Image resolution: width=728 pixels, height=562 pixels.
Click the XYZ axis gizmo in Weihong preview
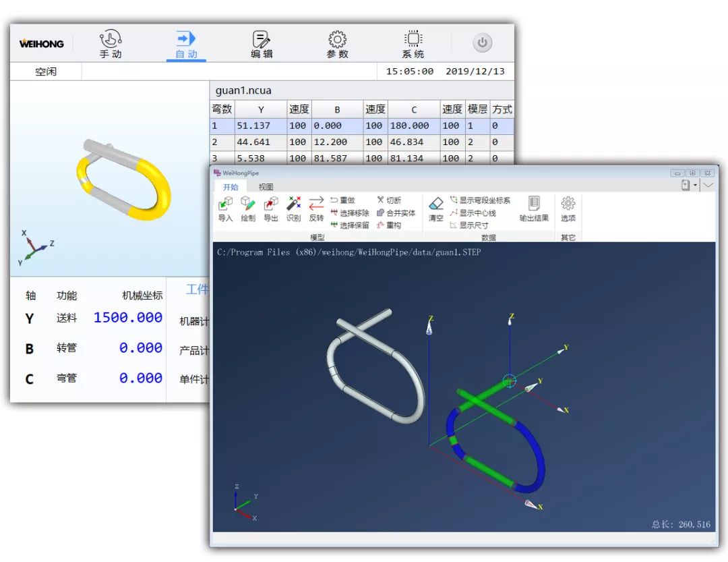[x=35, y=248]
